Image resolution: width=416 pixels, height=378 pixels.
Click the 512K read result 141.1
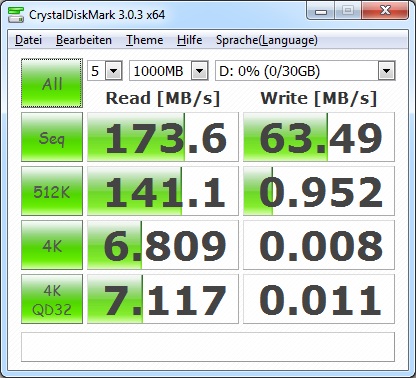click(x=163, y=191)
